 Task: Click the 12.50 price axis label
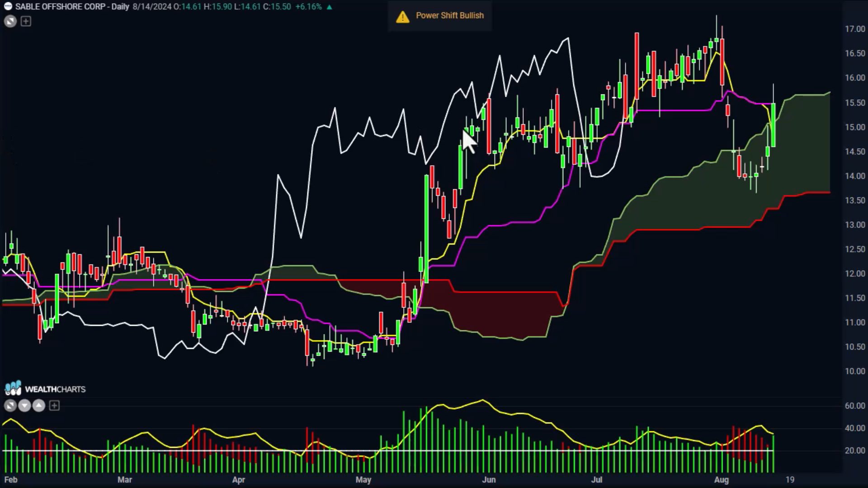click(x=855, y=249)
